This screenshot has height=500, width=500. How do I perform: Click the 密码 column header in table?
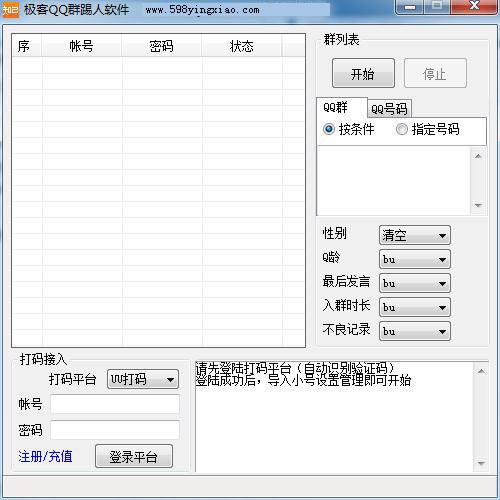161,46
